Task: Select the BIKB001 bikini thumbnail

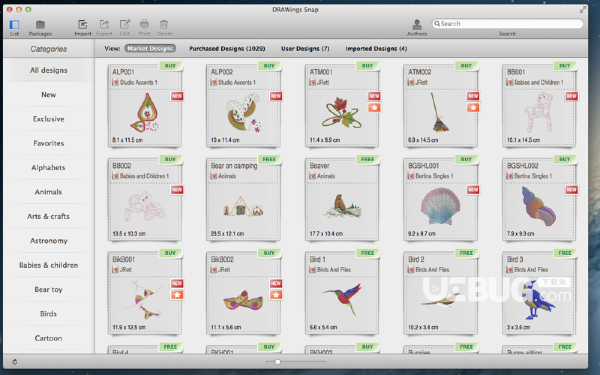Action: click(x=144, y=300)
